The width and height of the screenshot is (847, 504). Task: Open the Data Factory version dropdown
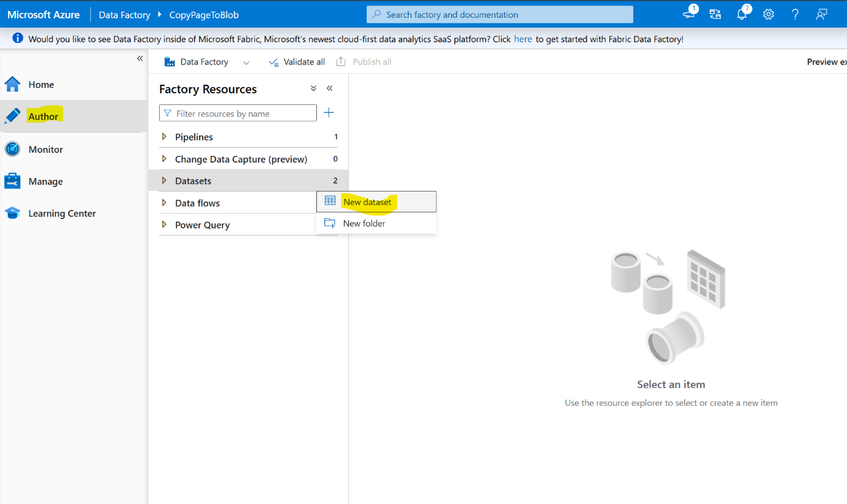(246, 61)
